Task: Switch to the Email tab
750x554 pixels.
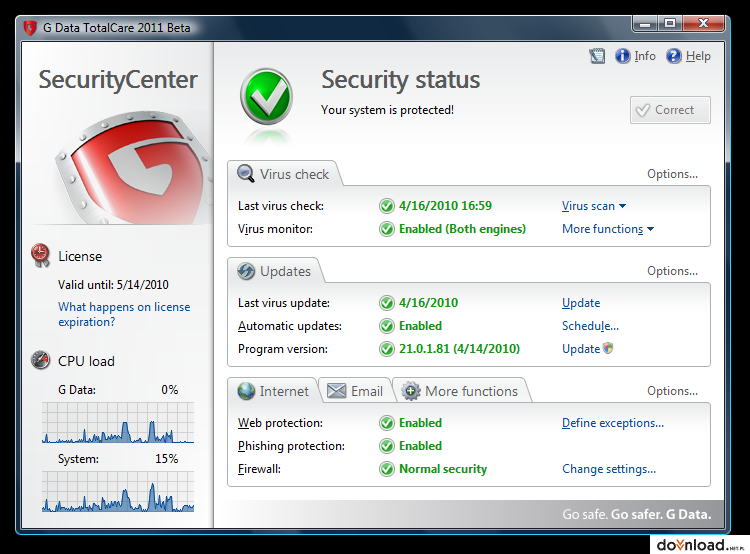Action: point(355,391)
